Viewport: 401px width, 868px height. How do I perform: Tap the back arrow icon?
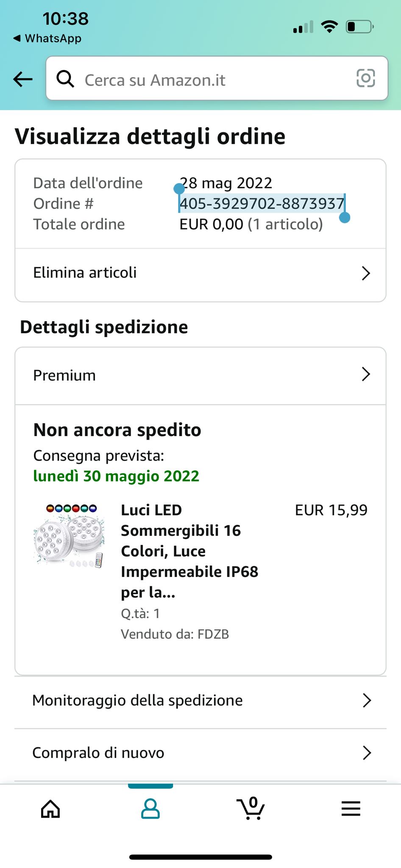pyautogui.click(x=23, y=79)
